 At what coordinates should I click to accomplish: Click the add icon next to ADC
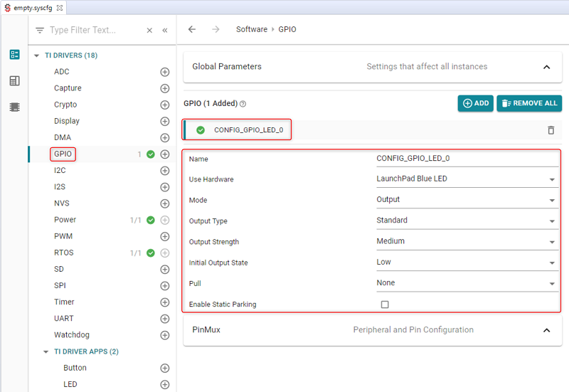click(x=165, y=72)
